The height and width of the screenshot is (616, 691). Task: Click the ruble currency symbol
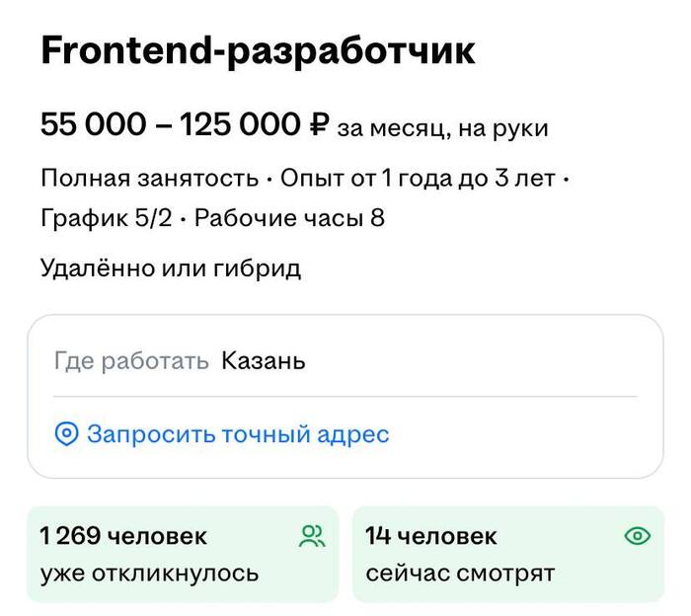(318, 125)
